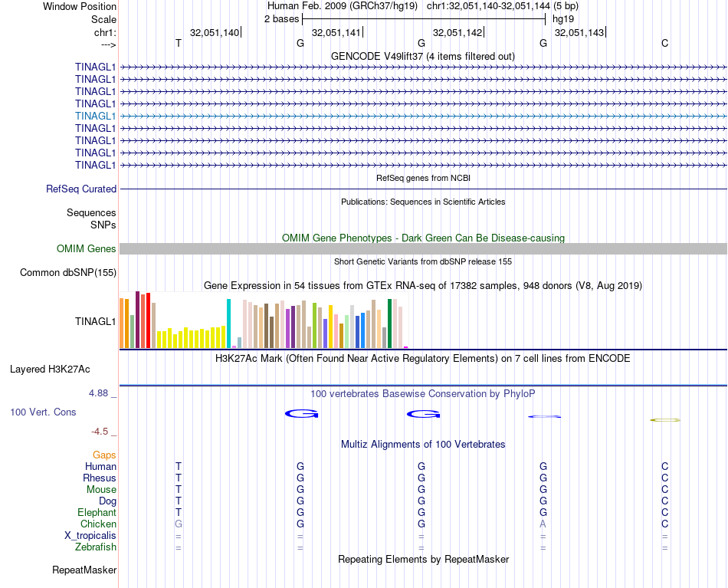
Task: Click the bright red bar in GTEx chart
Action: pyautogui.click(x=148, y=320)
